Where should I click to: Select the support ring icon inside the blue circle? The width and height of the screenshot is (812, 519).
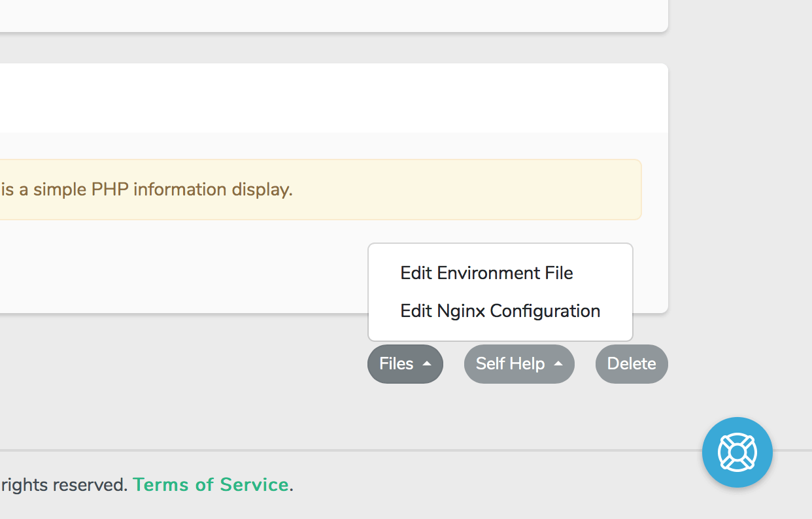click(737, 452)
